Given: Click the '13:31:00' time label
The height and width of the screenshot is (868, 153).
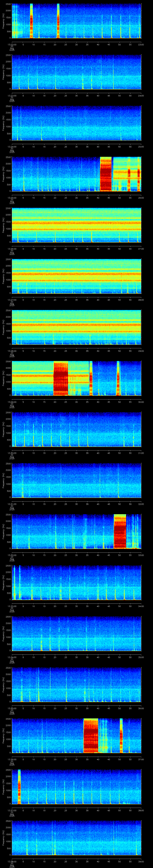Looking at the screenshot, I should tap(12, 504).
